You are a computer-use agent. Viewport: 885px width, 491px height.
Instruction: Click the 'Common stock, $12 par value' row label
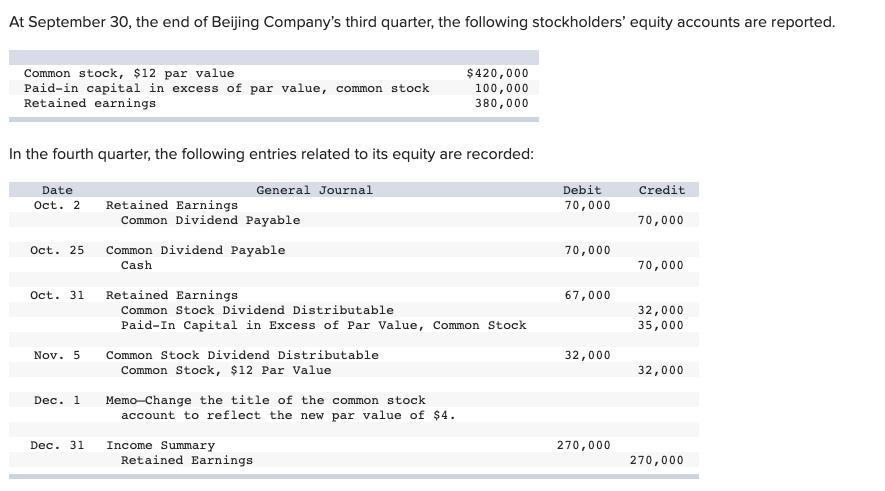pos(129,73)
